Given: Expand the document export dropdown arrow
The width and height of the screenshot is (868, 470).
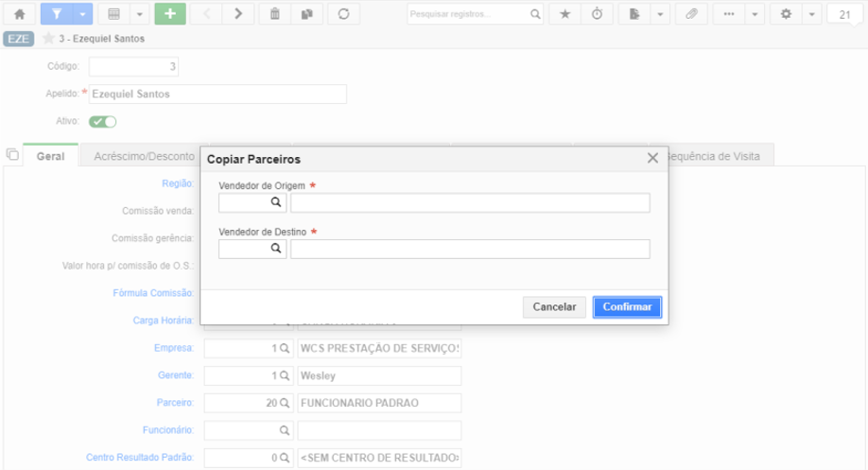Looking at the screenshot, I should click(660, 14).
